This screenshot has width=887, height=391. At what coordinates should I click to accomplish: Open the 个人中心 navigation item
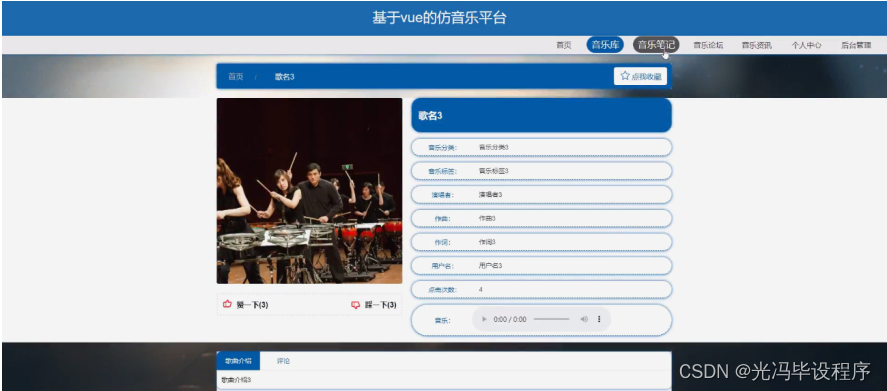pyautogui.click(x=806, y=45)
